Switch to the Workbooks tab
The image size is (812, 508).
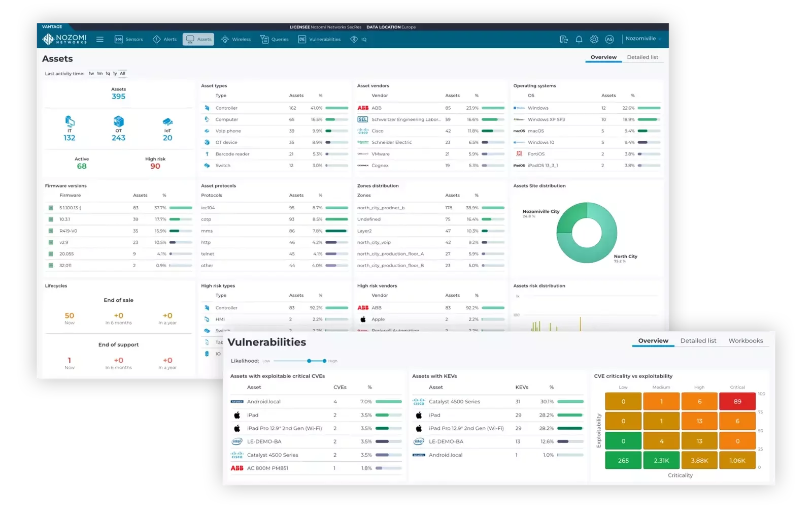(746, 341)
